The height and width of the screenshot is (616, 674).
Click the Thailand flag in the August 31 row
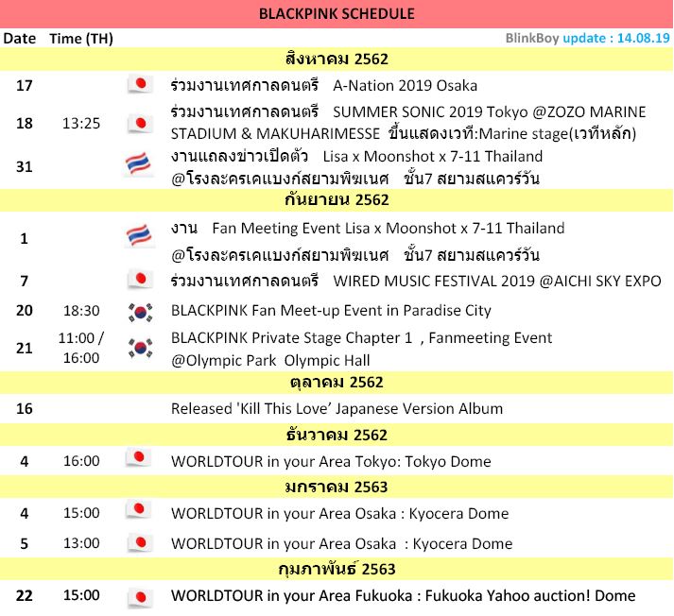138,164
